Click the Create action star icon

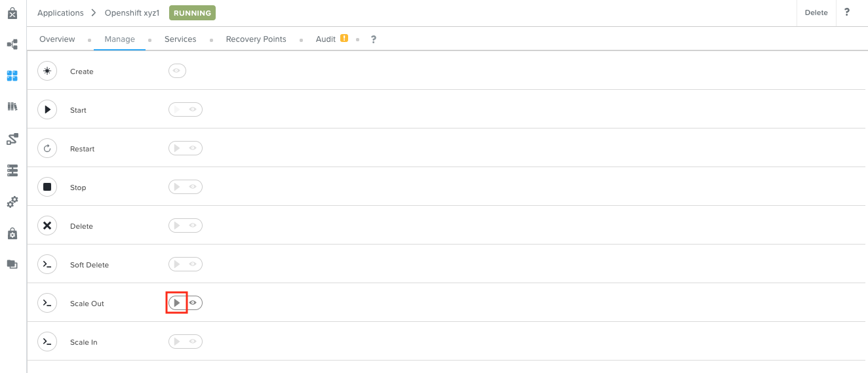[47, 71]
